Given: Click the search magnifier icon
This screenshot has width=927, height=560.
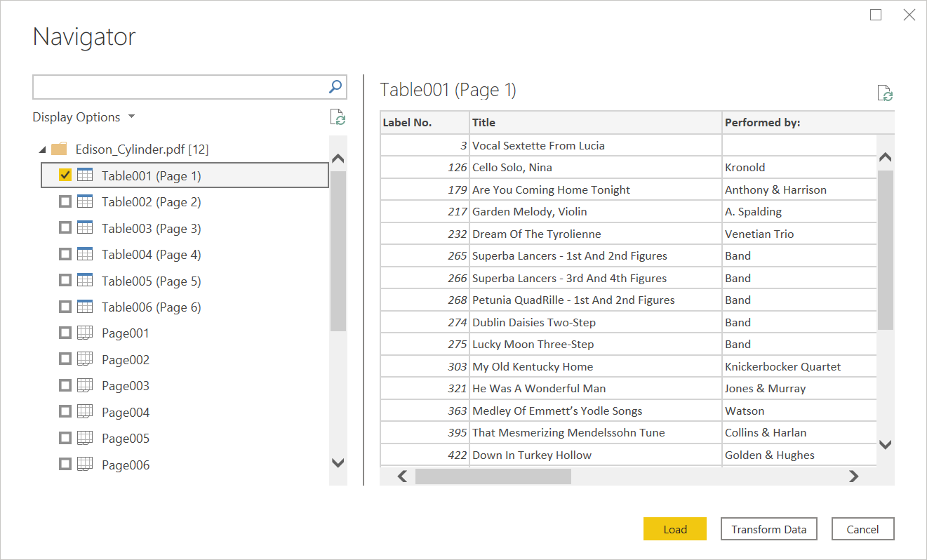Looking at the screenshot, I should pyautogui.click(x=337, y=86).
